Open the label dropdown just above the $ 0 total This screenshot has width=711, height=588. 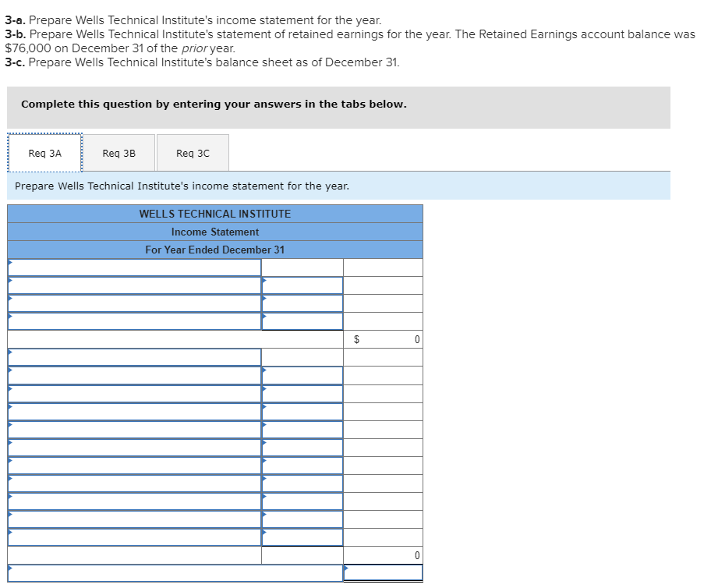coord(134,321)
